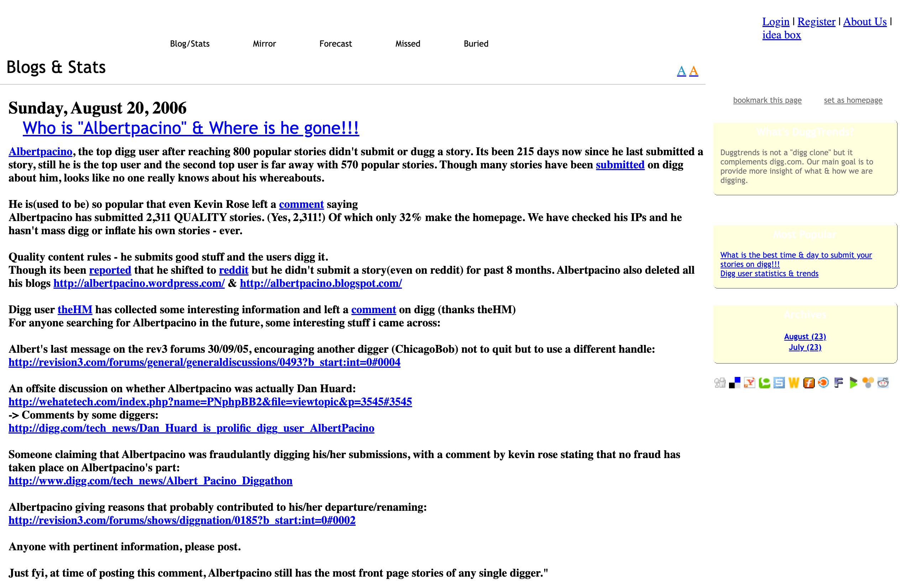Viewport: 902px width, 588px height.
Task: Open albertpacino.wordpress.com link
Action: coord(139,283)
